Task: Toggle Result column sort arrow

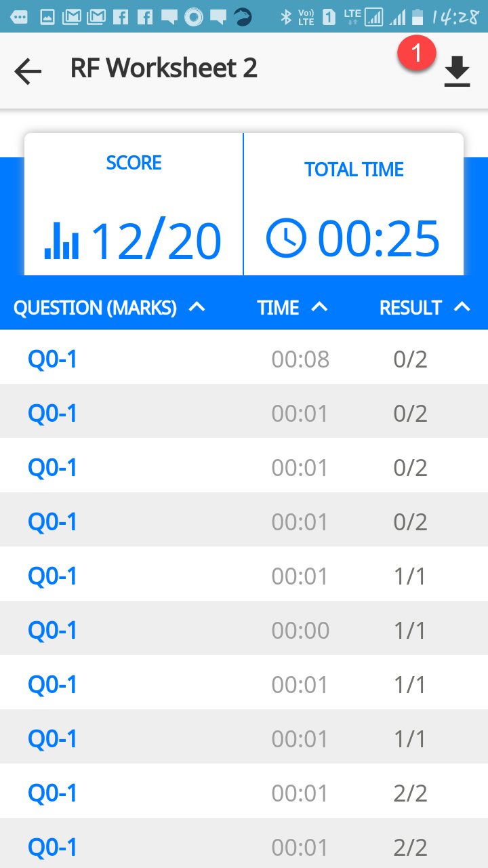Action: [x=462, y=307]
